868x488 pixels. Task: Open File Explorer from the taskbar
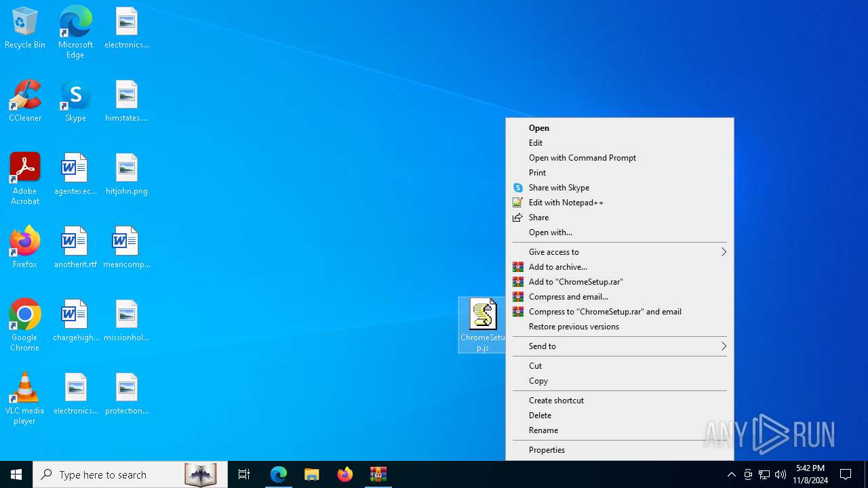click(312, 474)
